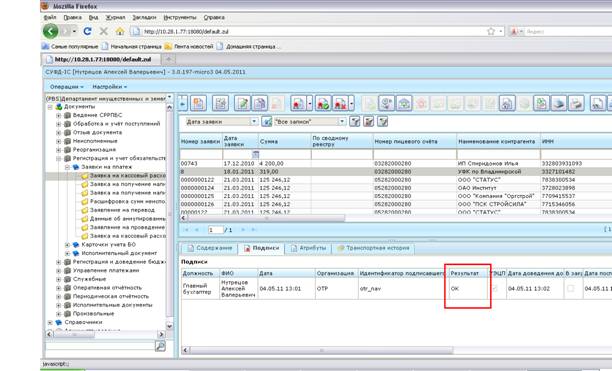Open the Дата заявки dropdown
Screen dimensions: 612x371
(x=254, y=122)
